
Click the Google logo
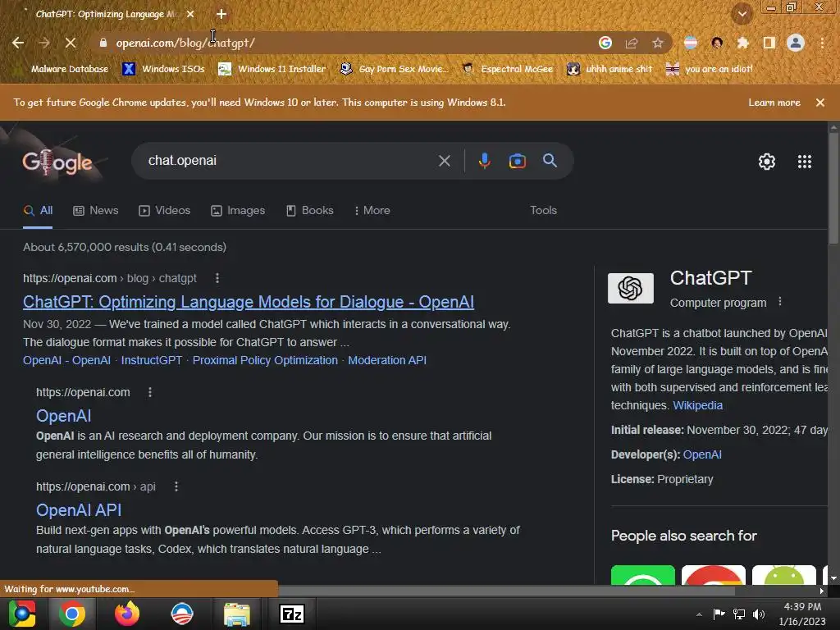(57, 162)
